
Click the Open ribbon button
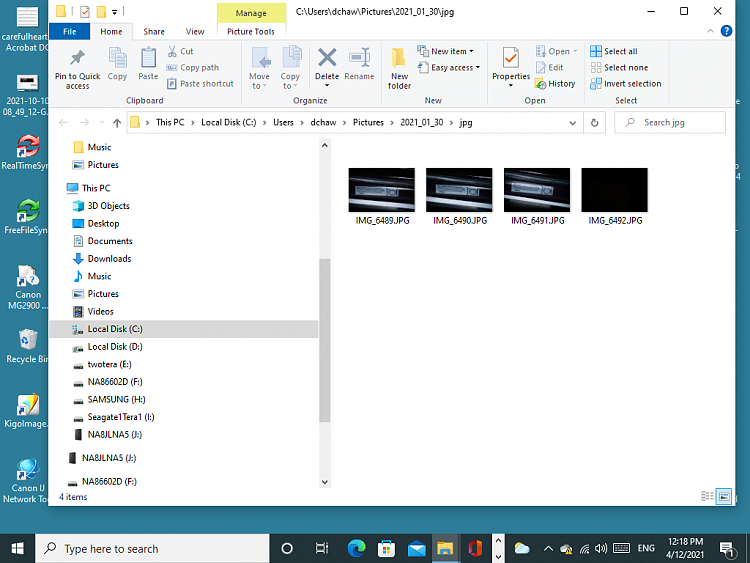557,51
